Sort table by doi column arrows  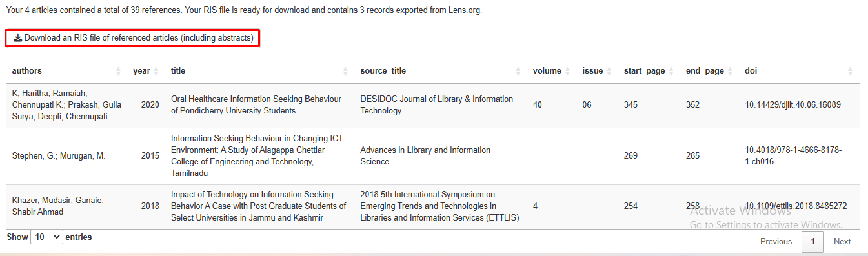pyautogui.click(x=850, y=71)
